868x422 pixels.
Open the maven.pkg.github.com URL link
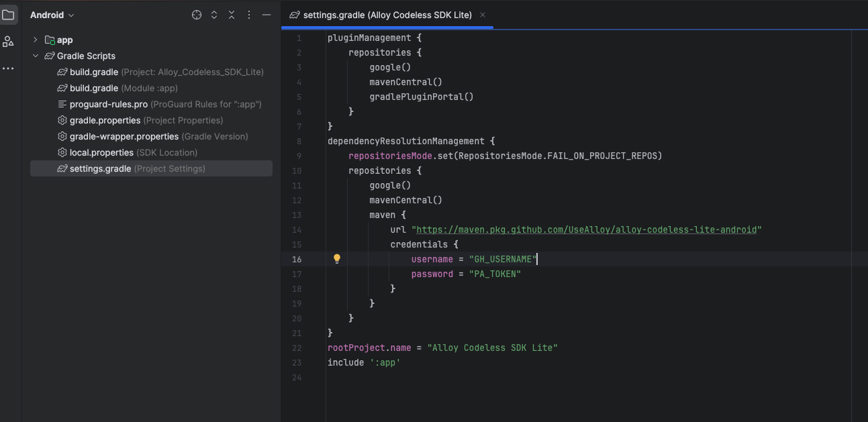[587, 229]
